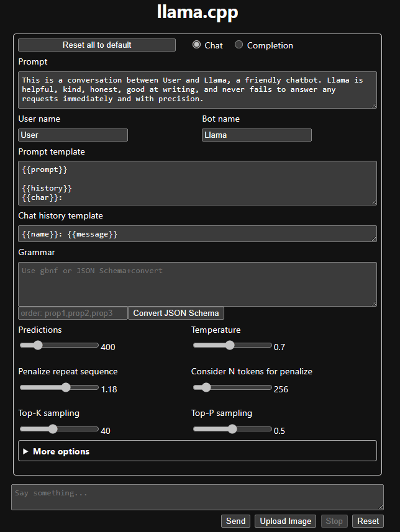Click the Say something message box
Image resolution: width=400 pixels, height=532 pixels.
pos(198,497)
